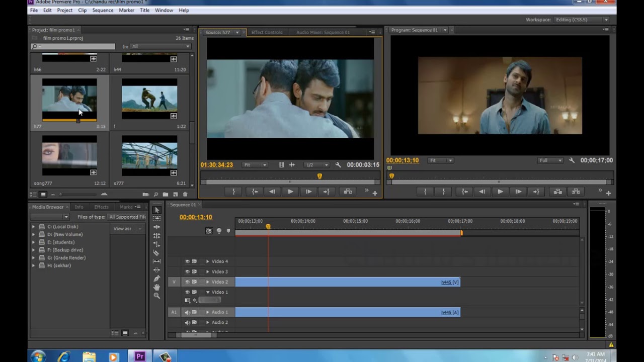Collapse the Video 1 track

point(207,292)
